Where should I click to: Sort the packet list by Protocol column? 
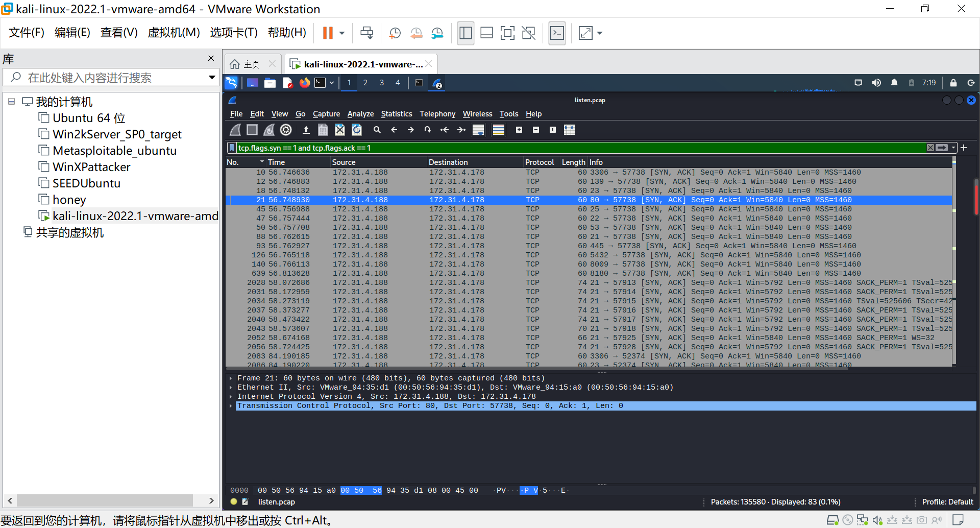[x=542, y=162]
